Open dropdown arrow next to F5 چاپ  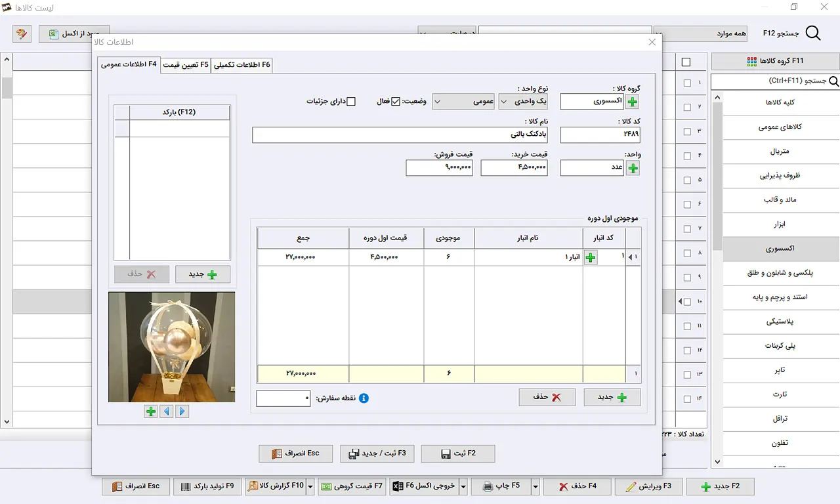click(x=535, y=486)
